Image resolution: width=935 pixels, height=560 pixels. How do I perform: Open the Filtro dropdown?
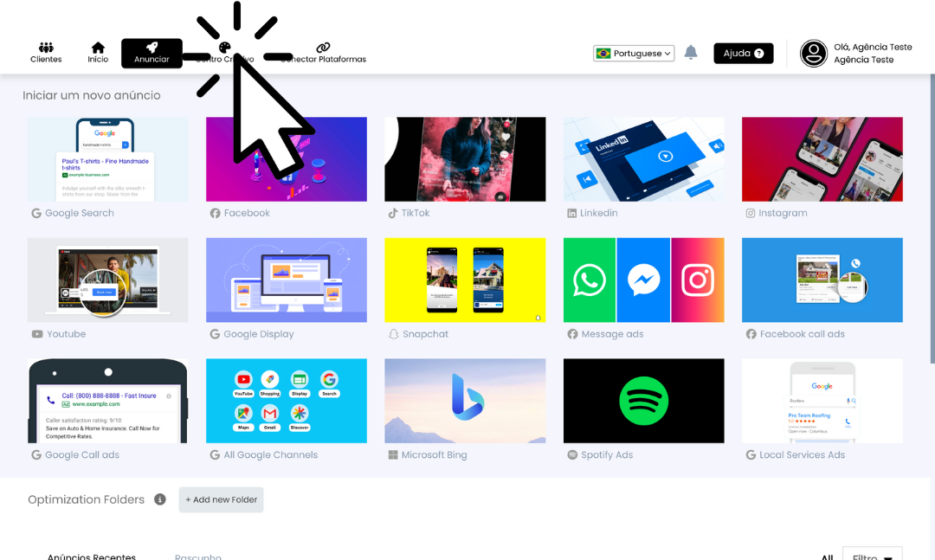click(871, 556)
